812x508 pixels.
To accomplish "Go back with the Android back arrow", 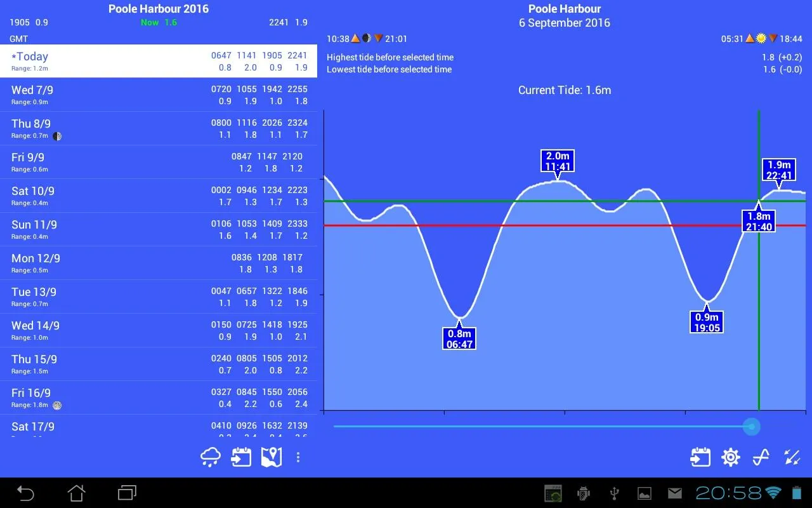I will (25, 493).
